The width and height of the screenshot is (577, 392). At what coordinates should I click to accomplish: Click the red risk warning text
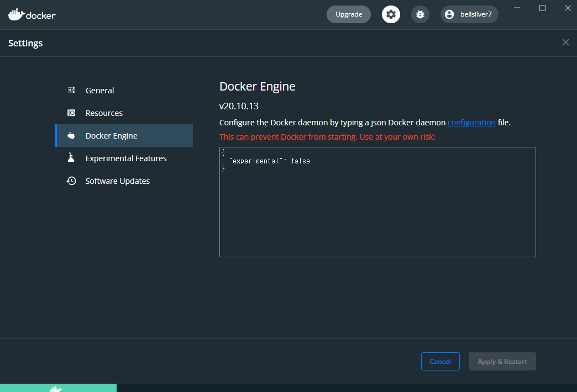click(x=327, y=137)
